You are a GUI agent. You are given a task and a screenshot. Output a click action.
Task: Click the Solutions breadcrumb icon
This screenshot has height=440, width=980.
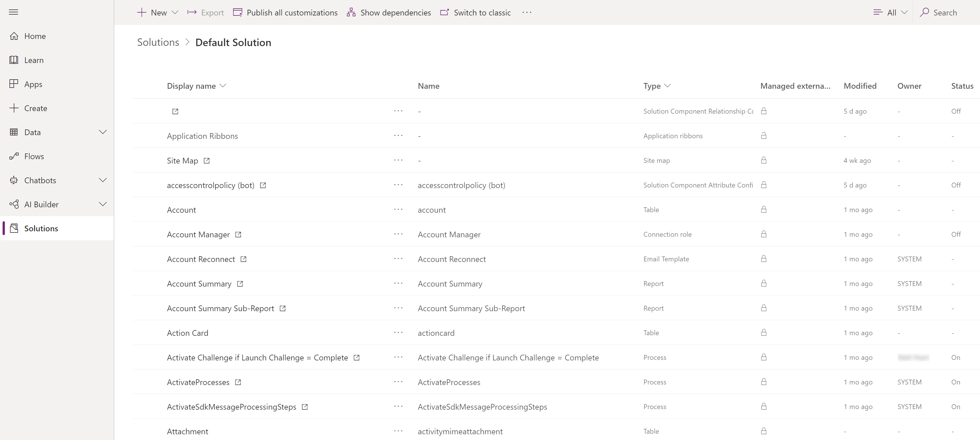pyautogui.click(x=158, y=42)
